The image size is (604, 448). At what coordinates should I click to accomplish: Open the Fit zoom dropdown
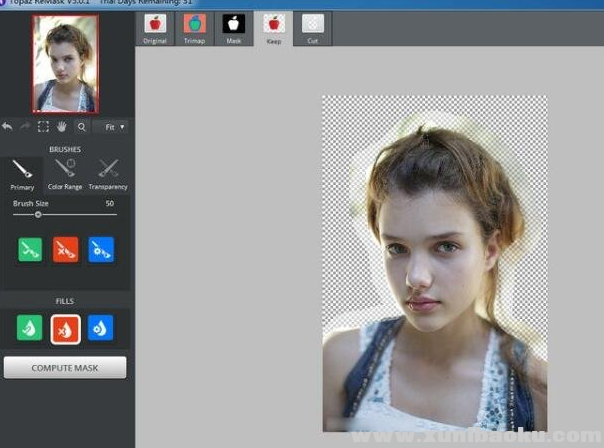coord(111,127)
